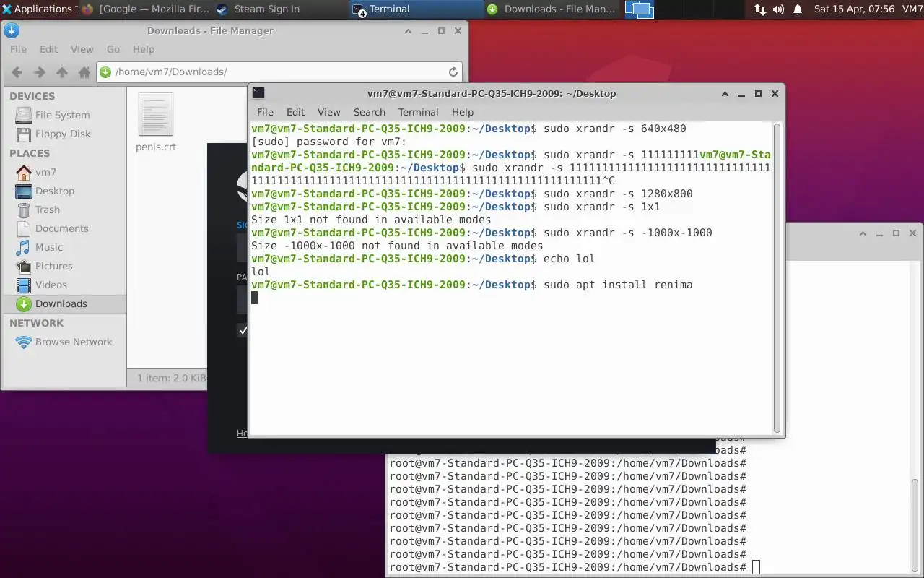The height and width of the screenshot is (578, 924).
Task: Switch to Firefox Google window in taskbar
Action: point(146,9)
